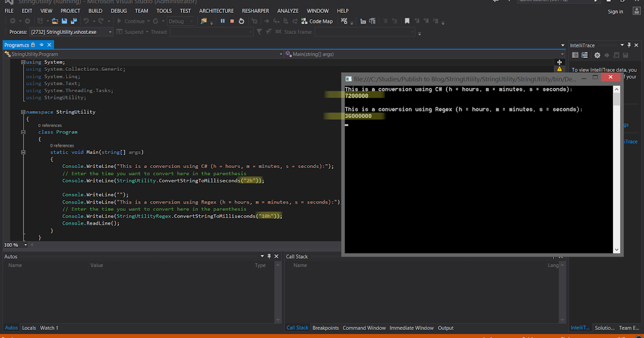Click the Sign in link

(x=615, y=11)
